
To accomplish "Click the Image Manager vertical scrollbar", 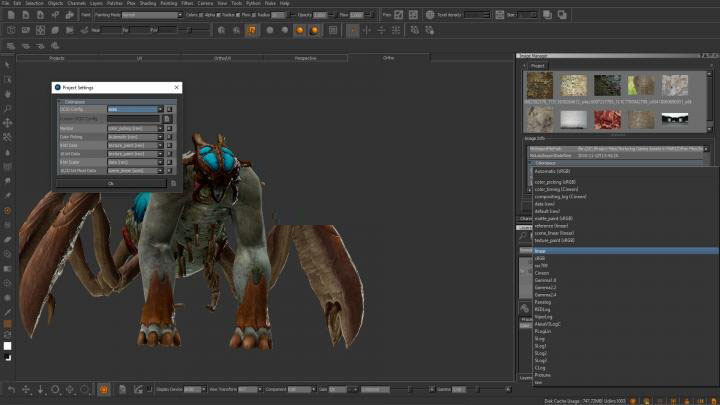I will pyautogui.click(x=710, y=99).
